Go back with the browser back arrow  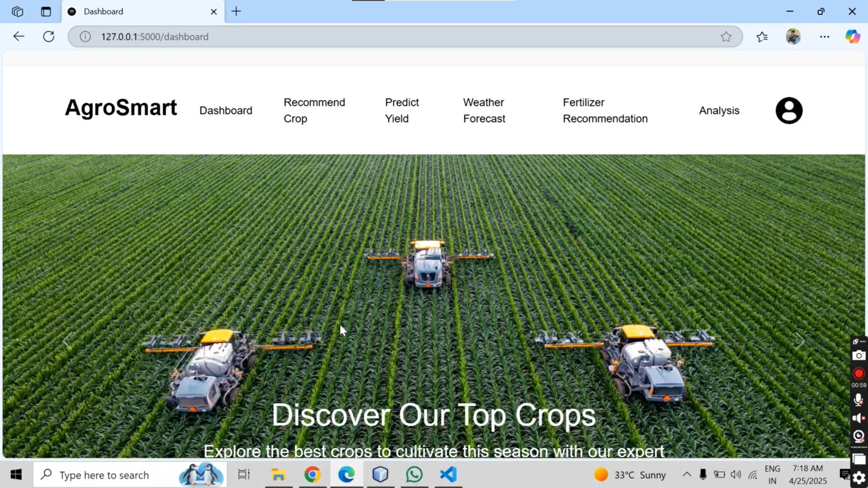19,37
